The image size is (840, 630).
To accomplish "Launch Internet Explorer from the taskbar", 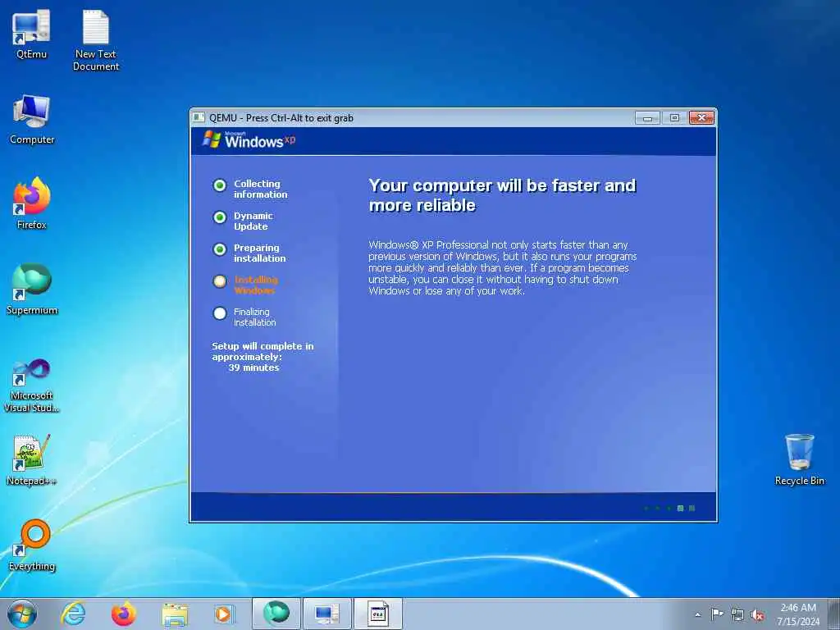I will tap(73, 614).
